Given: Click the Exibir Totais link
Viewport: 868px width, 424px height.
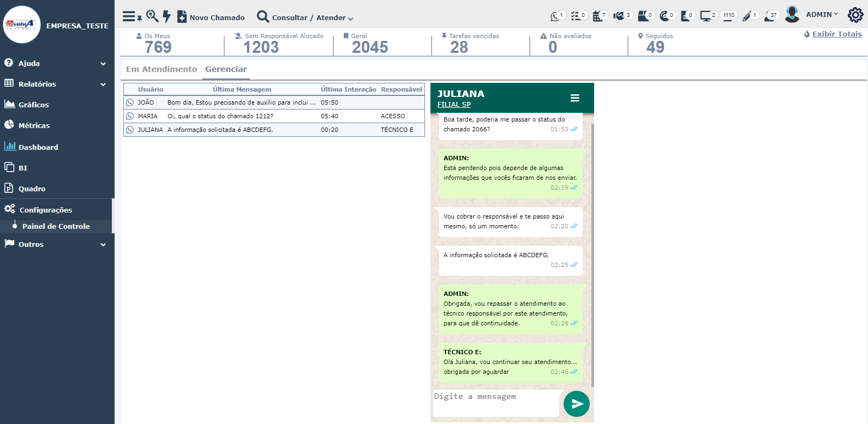Looking at the screenshot, I should point(837,34).
